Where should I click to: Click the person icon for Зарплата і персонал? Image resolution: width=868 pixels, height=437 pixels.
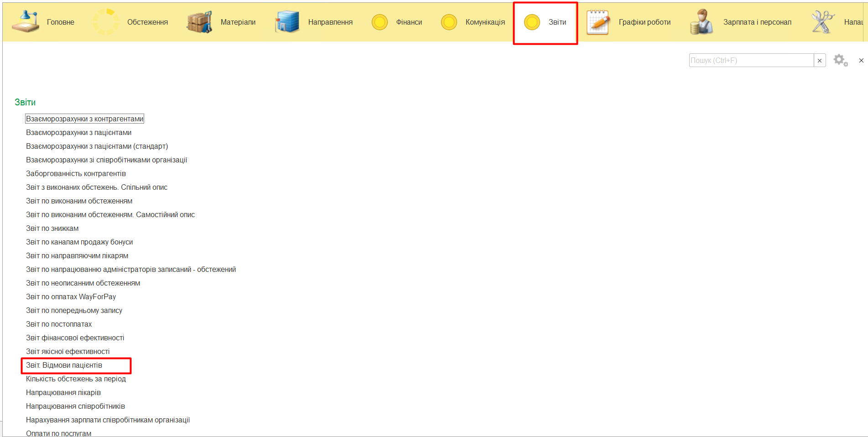click(x=702, y=22)
